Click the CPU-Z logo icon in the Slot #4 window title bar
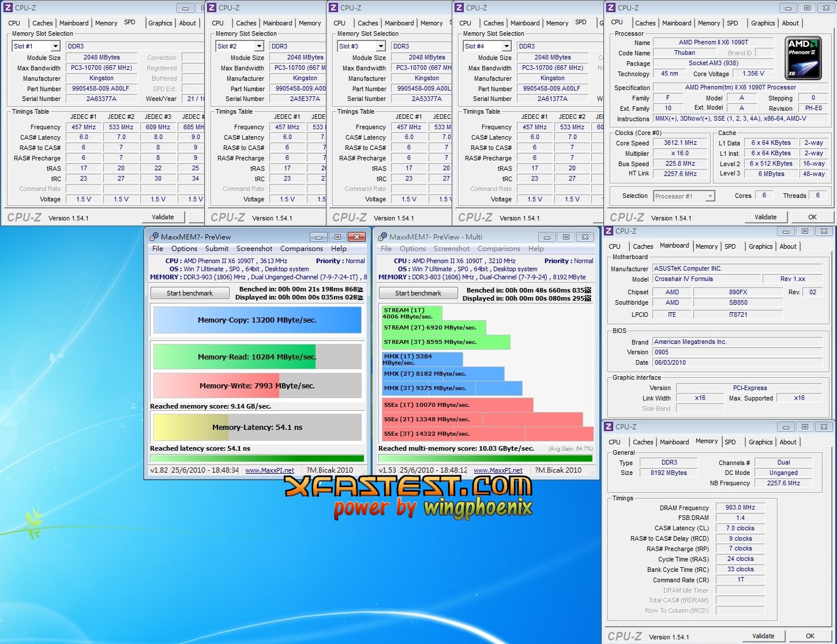The height and width of the screenshot is (644, 837). click(459, 8)
